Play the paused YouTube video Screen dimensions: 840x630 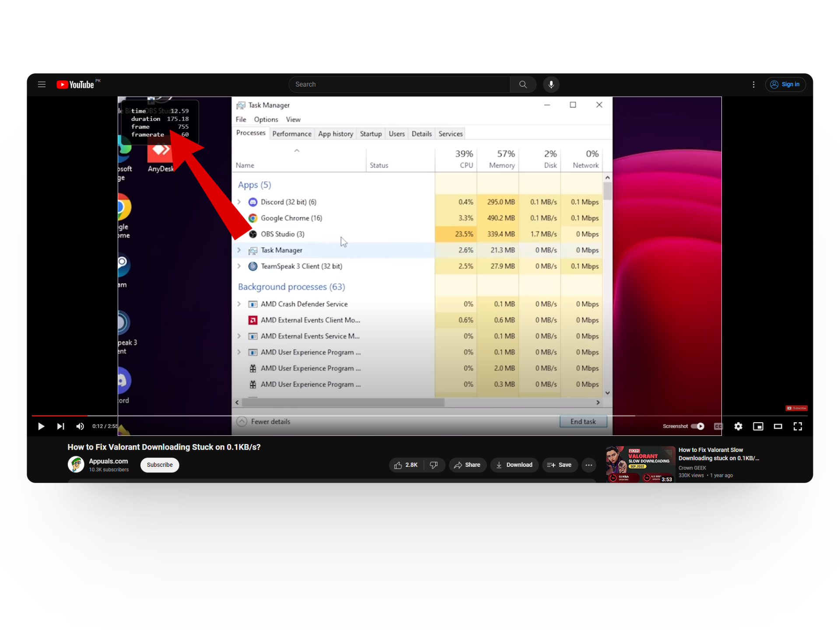coord(41,426)
